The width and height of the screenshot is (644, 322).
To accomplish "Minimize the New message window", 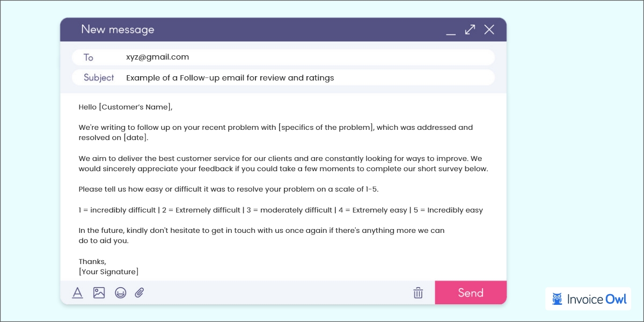I will [x=451, y=32].
